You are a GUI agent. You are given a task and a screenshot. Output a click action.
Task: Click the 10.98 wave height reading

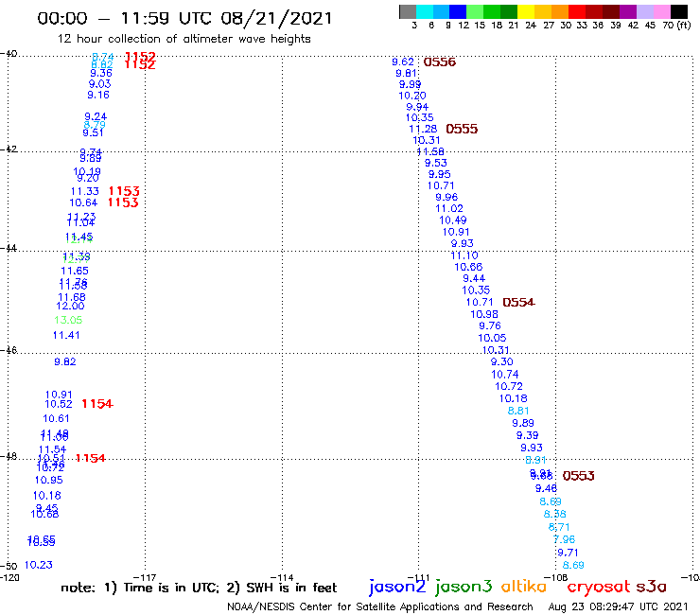point(484,314)
